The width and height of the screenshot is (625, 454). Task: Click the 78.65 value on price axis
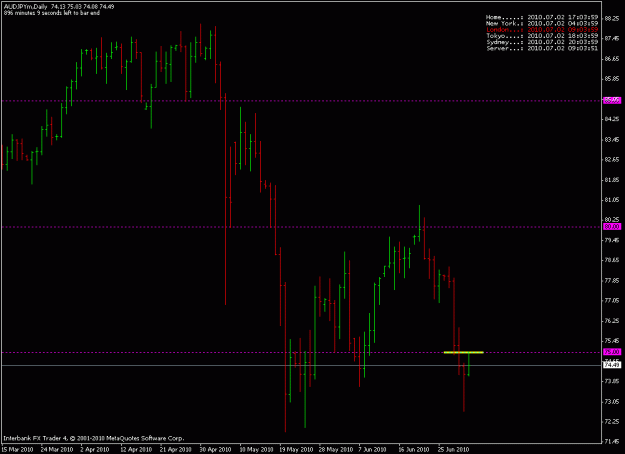tap(612, 260)
